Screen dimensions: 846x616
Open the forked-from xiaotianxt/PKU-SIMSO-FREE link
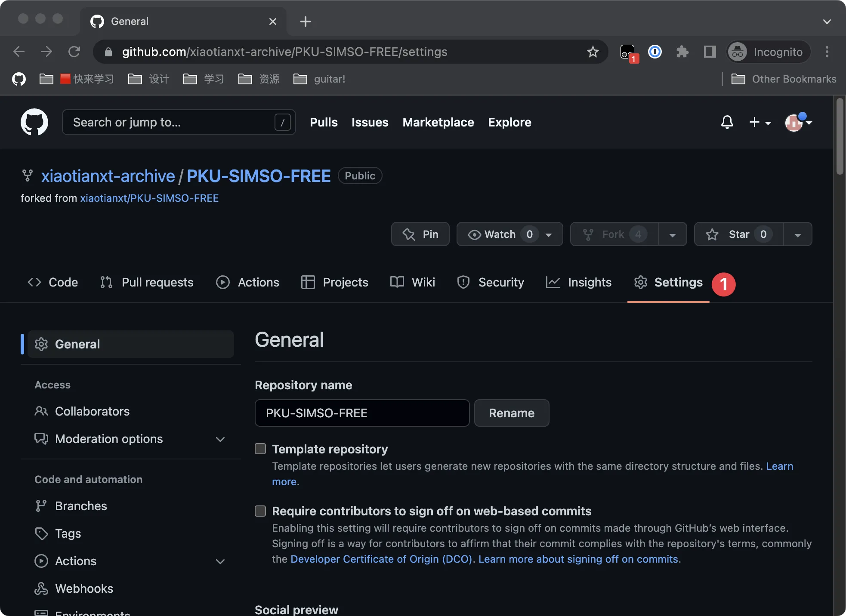click(149, 198)
